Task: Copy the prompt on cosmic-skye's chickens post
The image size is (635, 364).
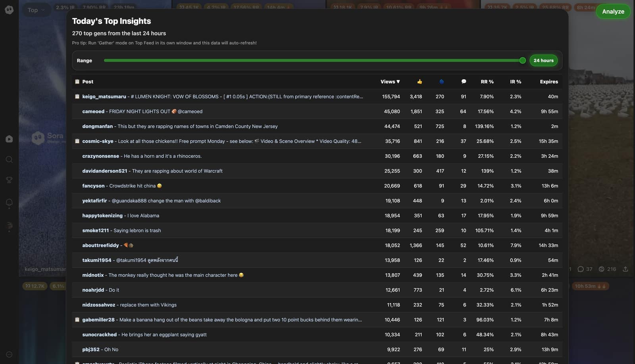Action: (x=77, y=141)
